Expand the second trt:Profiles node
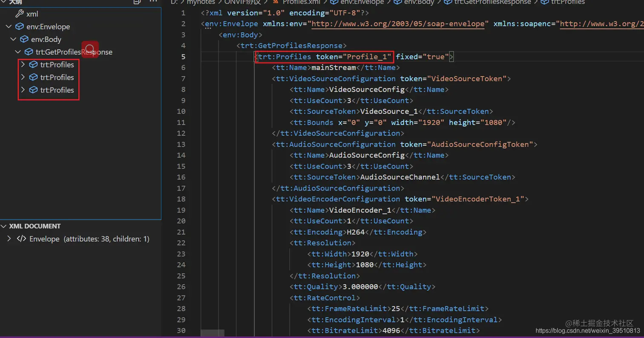This screenshot has height=338, width=644. (23, 78)
